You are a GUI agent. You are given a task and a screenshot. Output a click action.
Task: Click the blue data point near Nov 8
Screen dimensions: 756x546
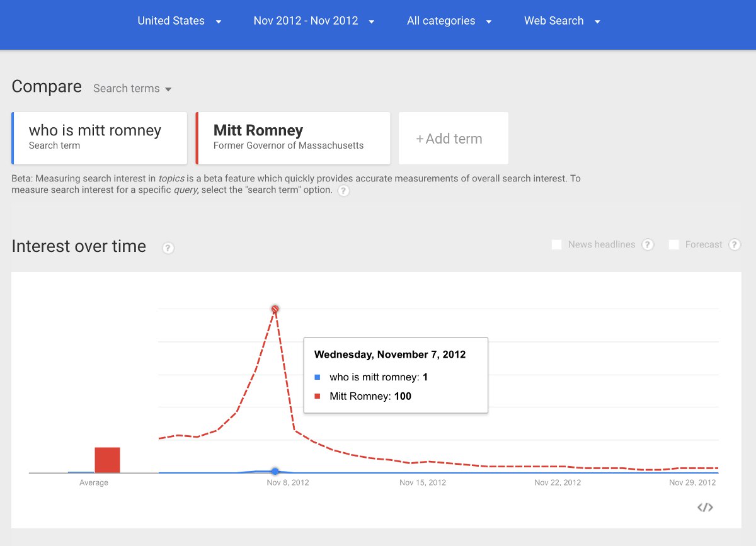pos(275,471)
